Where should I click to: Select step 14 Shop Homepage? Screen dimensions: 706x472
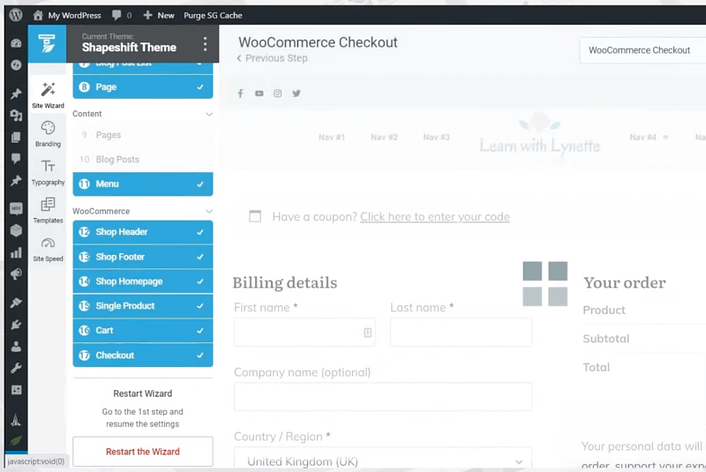click(x=143, y=281)
